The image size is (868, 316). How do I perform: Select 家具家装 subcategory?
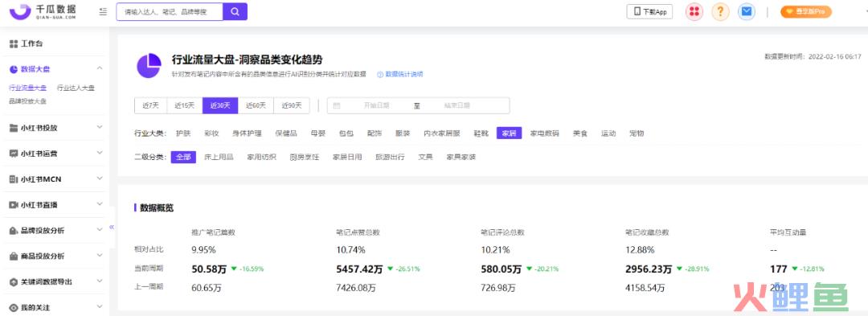(461, 157)
